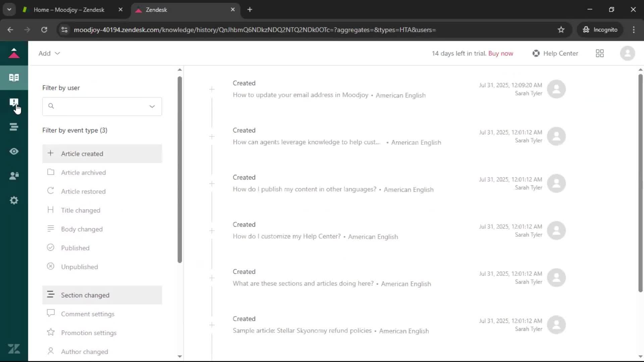
Task: Toggle the 'Author changed' filter
Action: tap(102, 352)
